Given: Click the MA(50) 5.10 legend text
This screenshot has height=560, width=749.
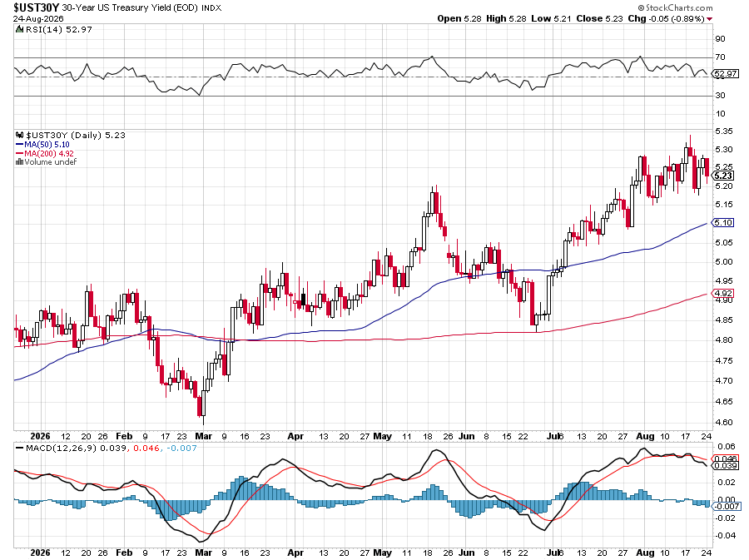Looking at the screenshot, I should click(x=47, y=144).
